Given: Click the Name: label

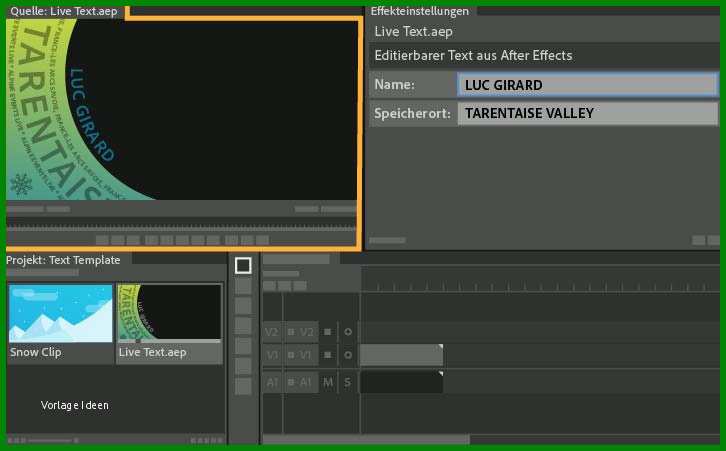Looking at the screenshot, I should (x=394, y=85).
